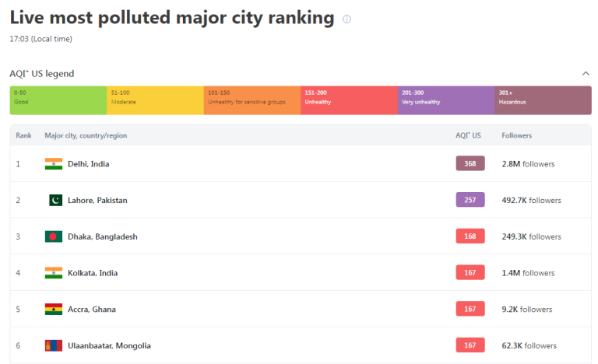Click the green Good 0-50 legend swatch

58,100
